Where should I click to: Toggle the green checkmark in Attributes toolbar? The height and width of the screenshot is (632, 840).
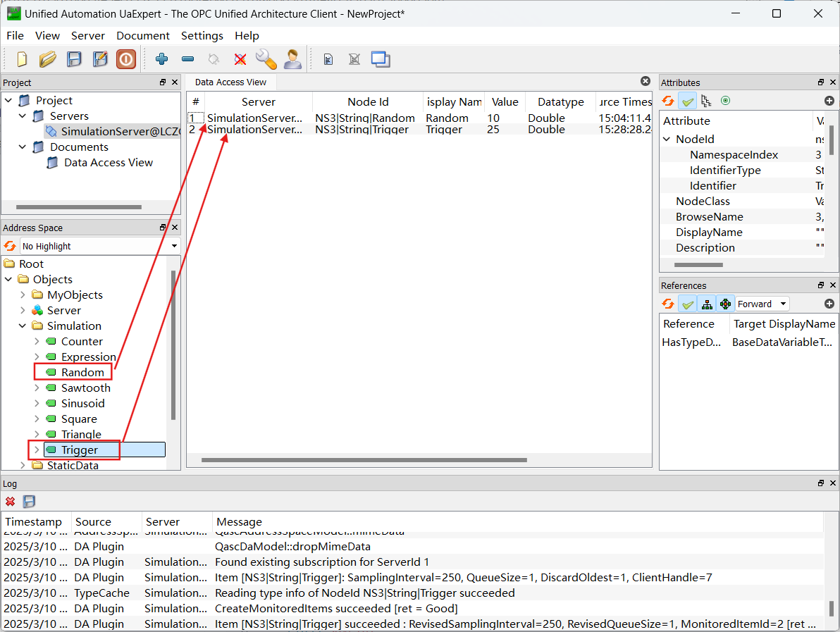coord(687,101)
